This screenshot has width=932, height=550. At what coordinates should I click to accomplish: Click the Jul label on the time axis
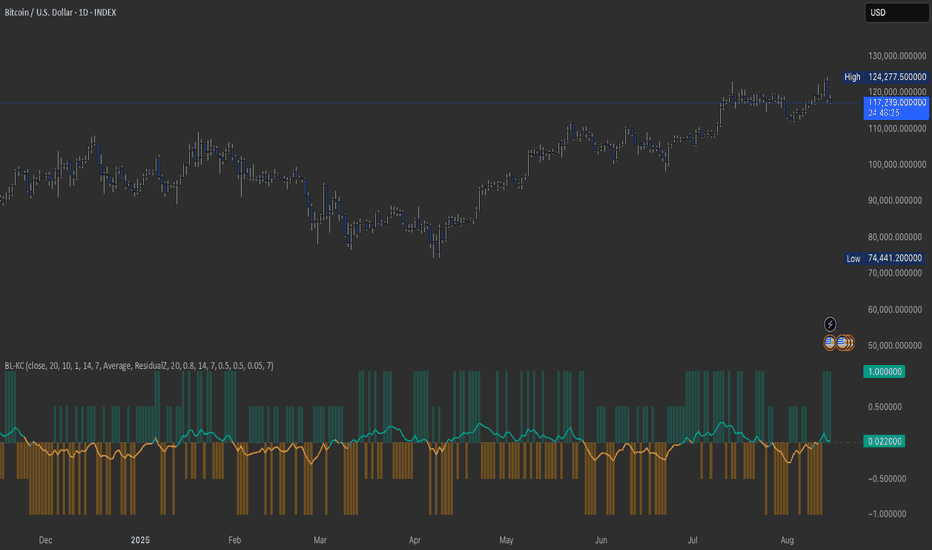[x=692, y=540]
